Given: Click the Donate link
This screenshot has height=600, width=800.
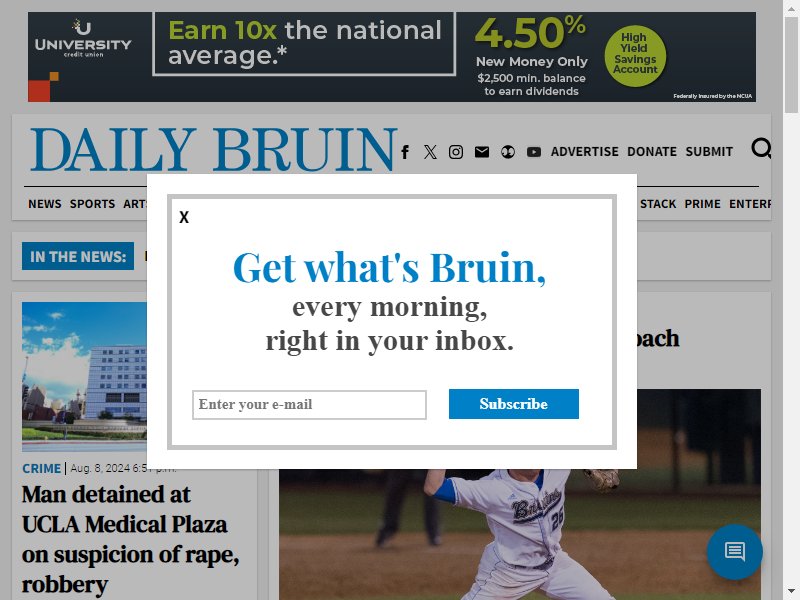Looking at the screenshot, I should click(652, 152).
